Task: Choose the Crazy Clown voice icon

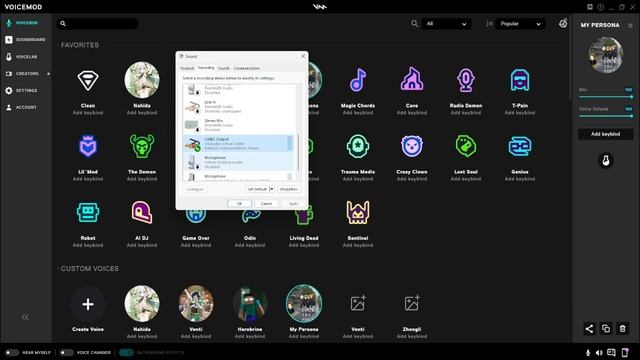Action: pyautogui.click(x=412, y=146)
